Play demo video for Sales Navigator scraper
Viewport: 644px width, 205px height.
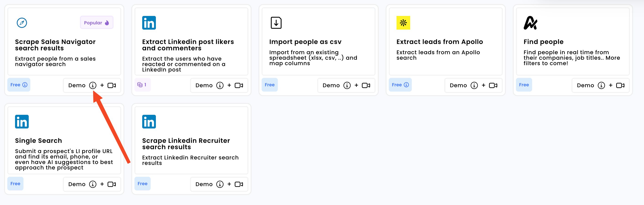click(112, 85)
